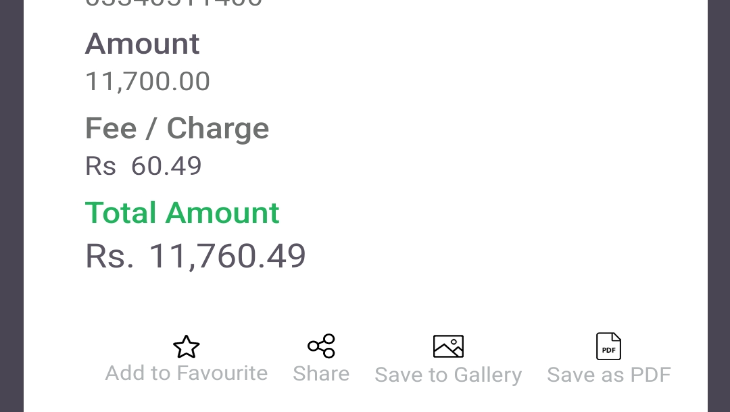Viewport: 730px width, 412px height.
Task: Tap the star Add to Favourite icon
Action: [186, 347]
